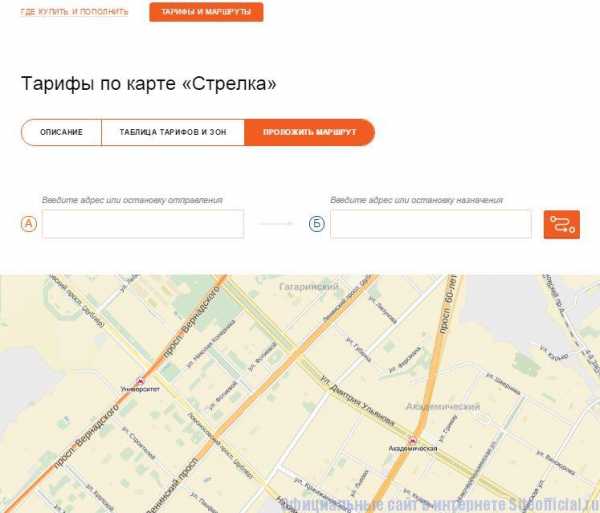Click the Тарифы и маршруты button

206,12
